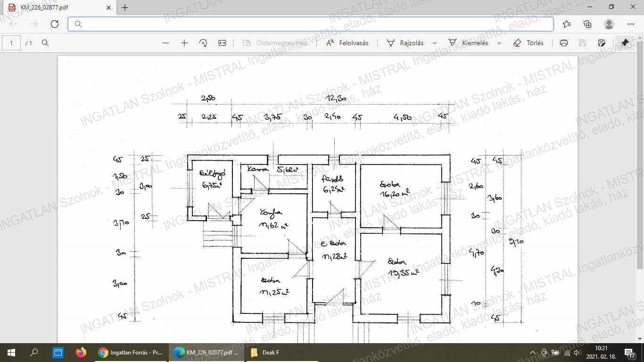Open the PDF find search icon
The height and width of the screenshot is (362, 644).
pyautogui.click(x=45, y=43)
